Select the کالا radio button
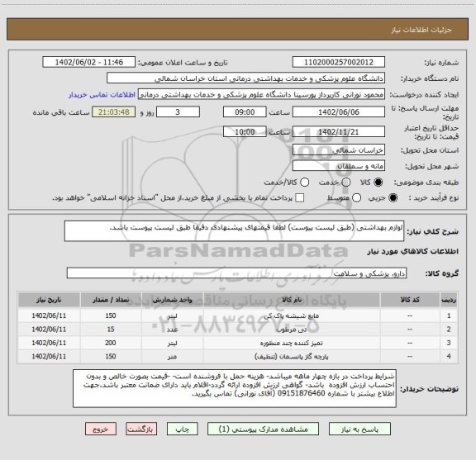 point(378,183)
